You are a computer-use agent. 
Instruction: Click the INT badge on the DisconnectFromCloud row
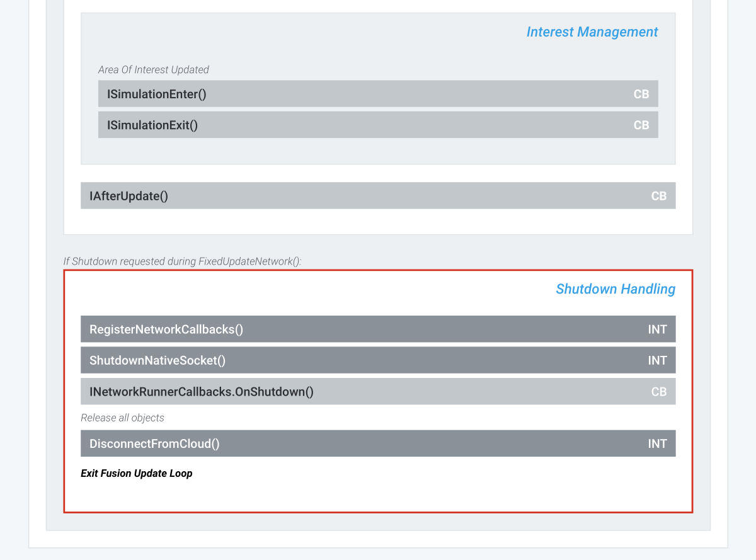click(x=657, y=443)
